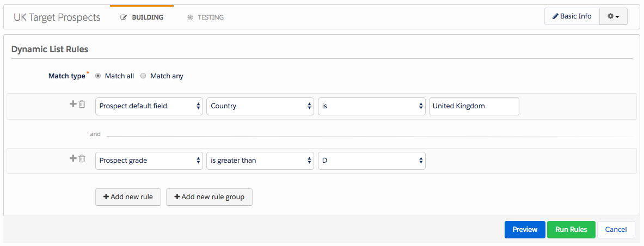This screenshot has width=644, height=246.
Task: Open the grade value D dropdown
Action: 372,161
